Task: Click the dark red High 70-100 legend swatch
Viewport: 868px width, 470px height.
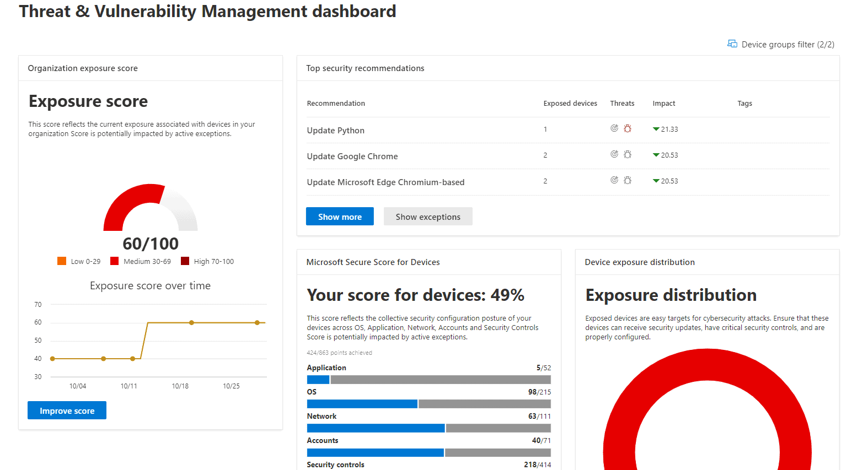Action: pyautogui.click(x=185, y=261)
